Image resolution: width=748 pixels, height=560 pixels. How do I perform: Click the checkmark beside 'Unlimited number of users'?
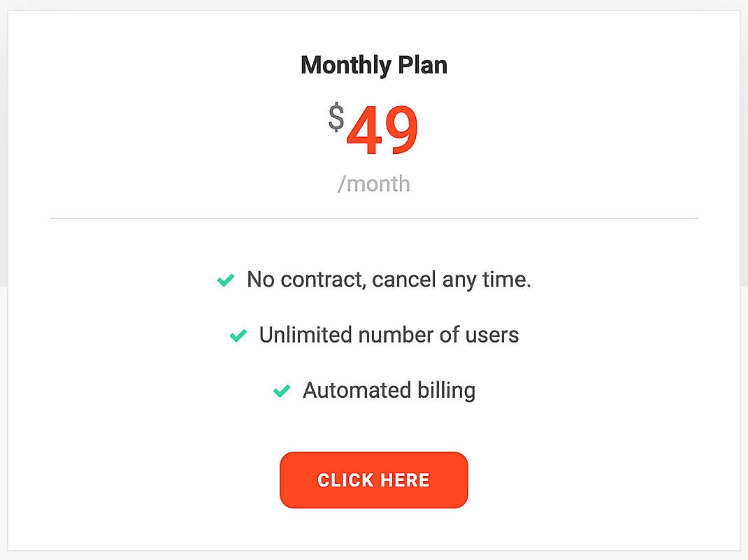238,336
